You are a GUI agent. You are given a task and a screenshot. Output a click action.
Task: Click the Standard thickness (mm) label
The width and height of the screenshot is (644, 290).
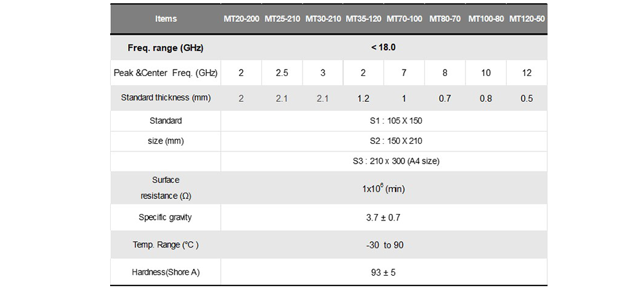click(x=166, y=98)
